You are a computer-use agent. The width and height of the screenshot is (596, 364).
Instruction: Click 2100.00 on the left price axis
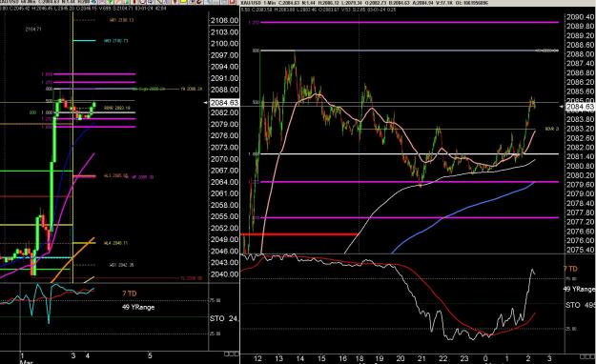pyautogui.click(x=225, y=44)
